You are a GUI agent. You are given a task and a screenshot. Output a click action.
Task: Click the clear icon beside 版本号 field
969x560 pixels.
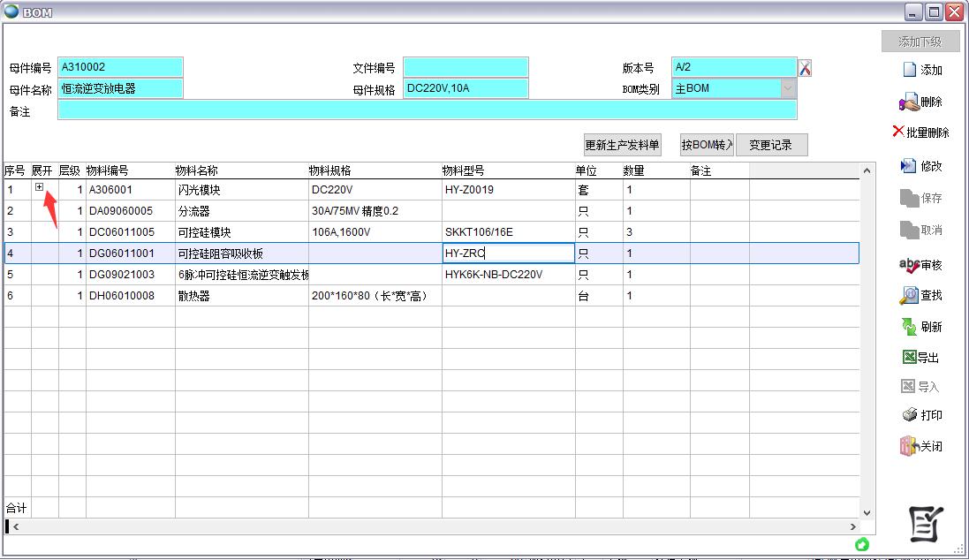click(805, 68)
